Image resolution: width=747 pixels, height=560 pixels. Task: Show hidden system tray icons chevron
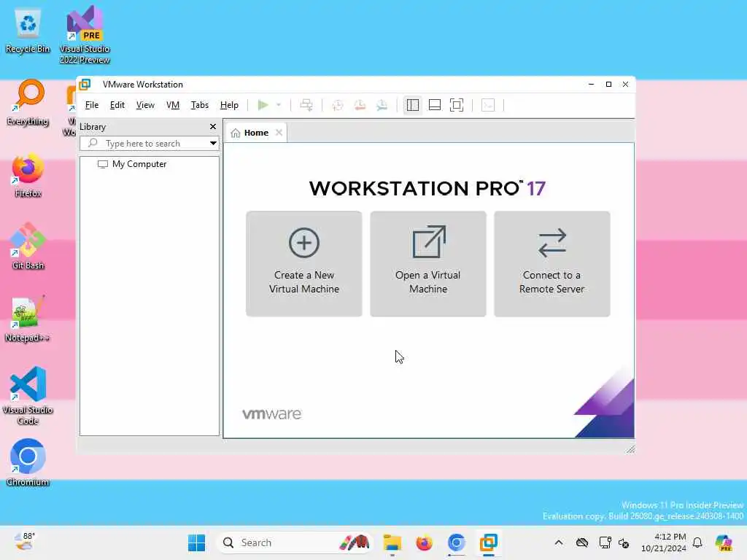[x=559, y=542]
